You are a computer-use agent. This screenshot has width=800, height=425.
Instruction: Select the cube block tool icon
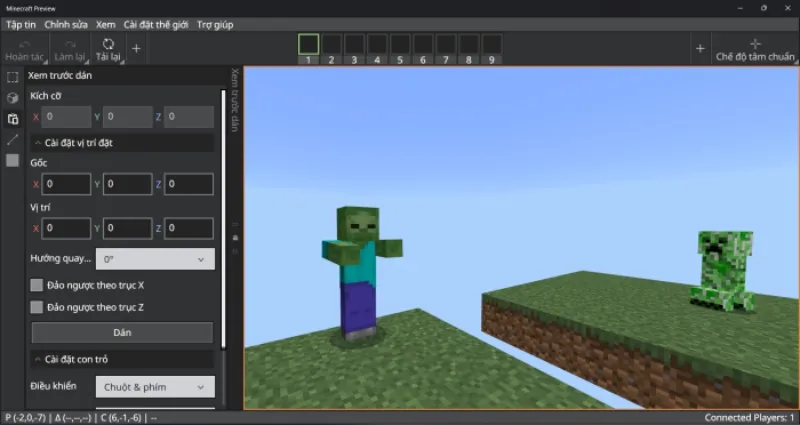(13, 98)
